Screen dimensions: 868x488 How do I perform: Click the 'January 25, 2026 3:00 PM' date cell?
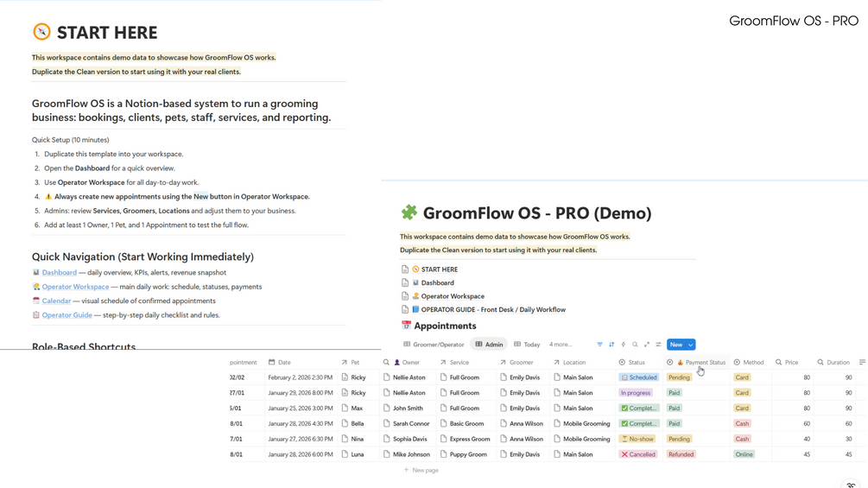pos(300,409)
